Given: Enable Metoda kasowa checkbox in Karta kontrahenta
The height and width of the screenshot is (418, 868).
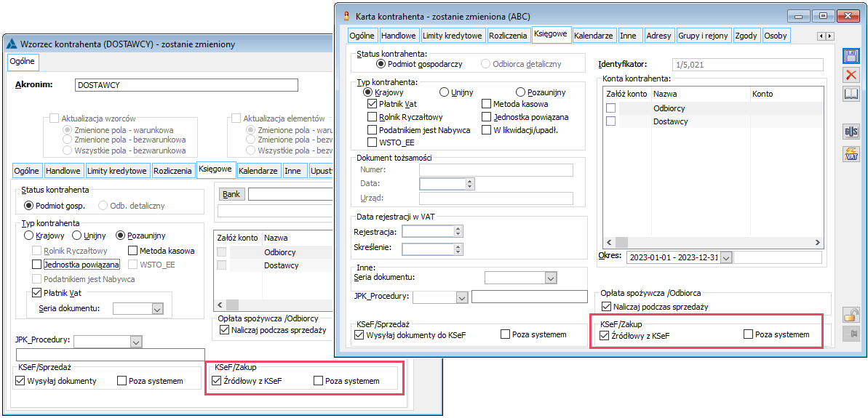Looking at the screenshot, I should tap(486, 104).
